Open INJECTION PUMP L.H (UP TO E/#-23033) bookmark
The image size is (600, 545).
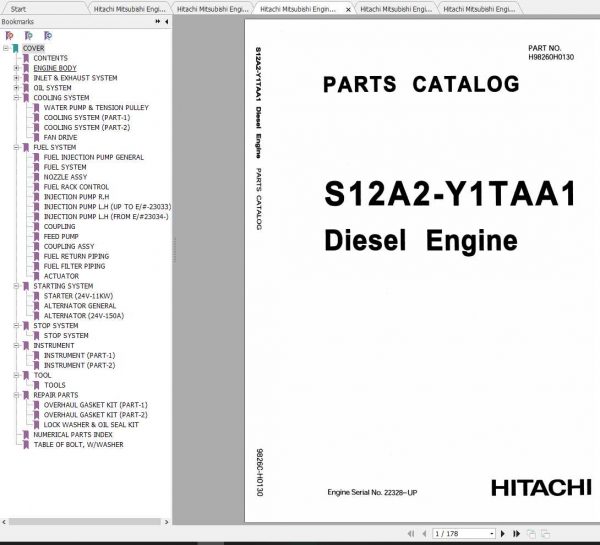[x=107, y=207]
